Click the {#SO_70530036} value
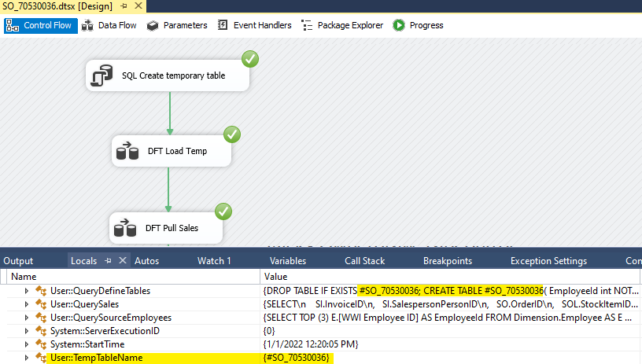Screen dimensions: 642x364 point(297,358)
